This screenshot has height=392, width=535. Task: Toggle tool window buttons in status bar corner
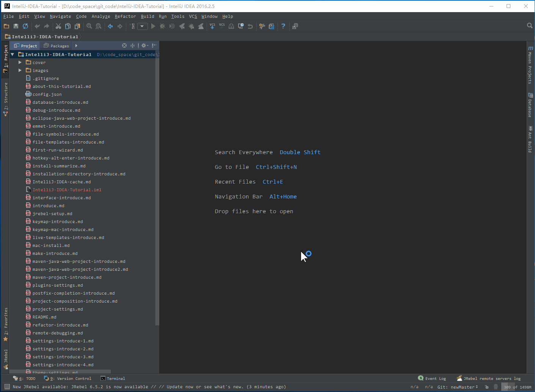[x=7, y=387]
